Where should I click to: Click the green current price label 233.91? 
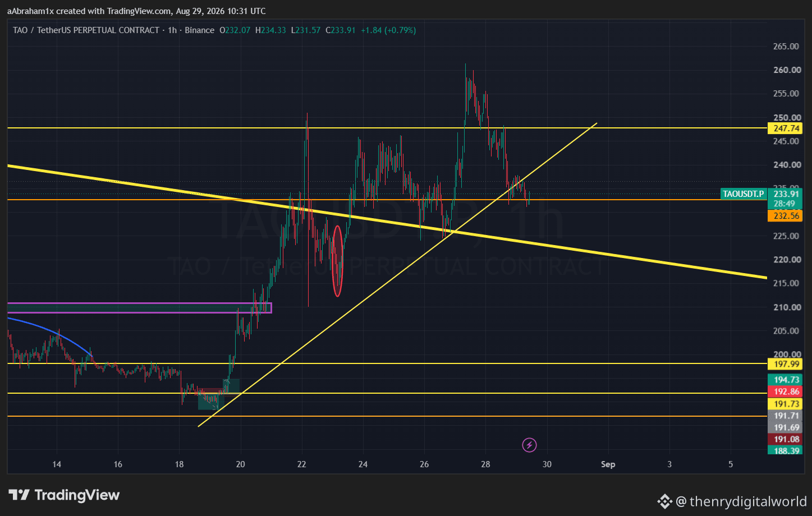(x=785, y=194)
